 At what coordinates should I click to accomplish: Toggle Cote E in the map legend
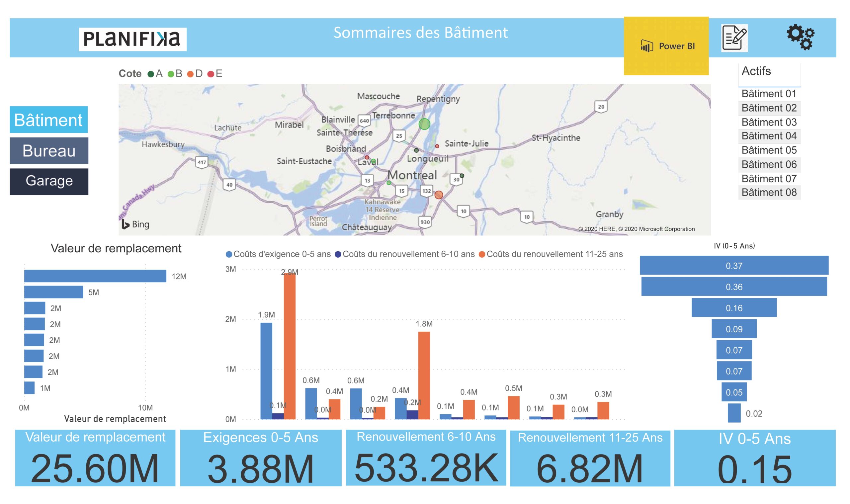tap(213, 73)
